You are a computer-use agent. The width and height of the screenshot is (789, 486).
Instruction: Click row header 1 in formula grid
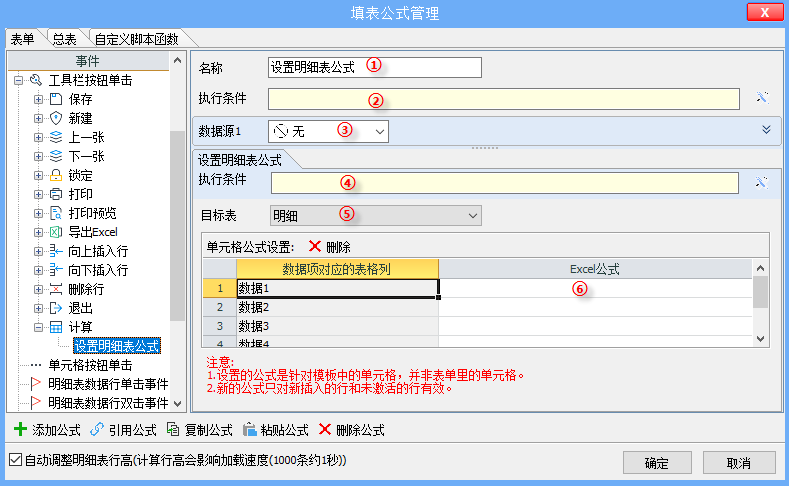pos(220,288)
